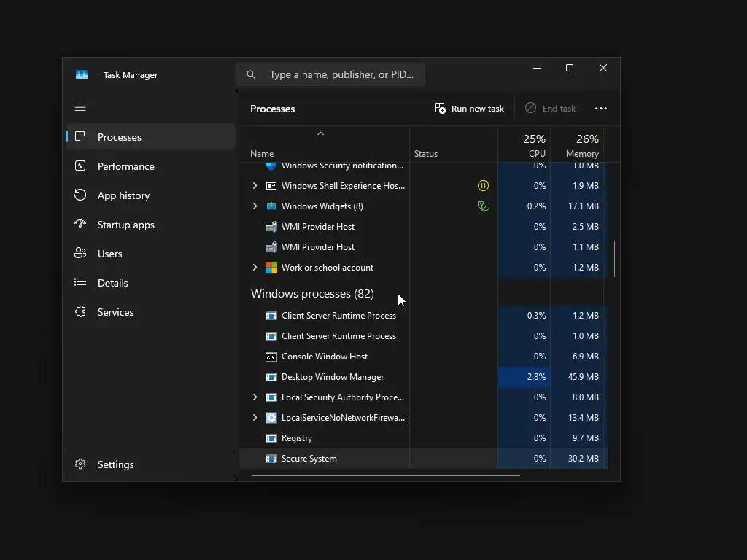The width and height of the screenshot is (747, 560).
Task: Click the vertical scrollbar thumb
Action: 614,259
